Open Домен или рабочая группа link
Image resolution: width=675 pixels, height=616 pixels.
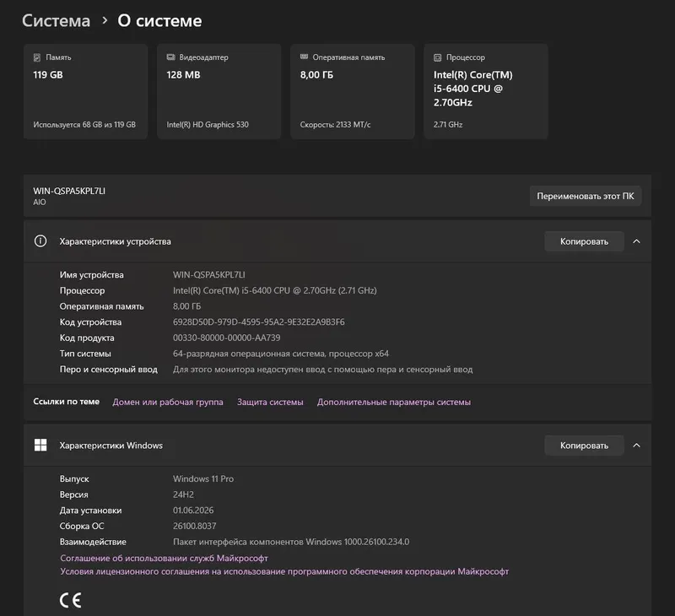168,402
